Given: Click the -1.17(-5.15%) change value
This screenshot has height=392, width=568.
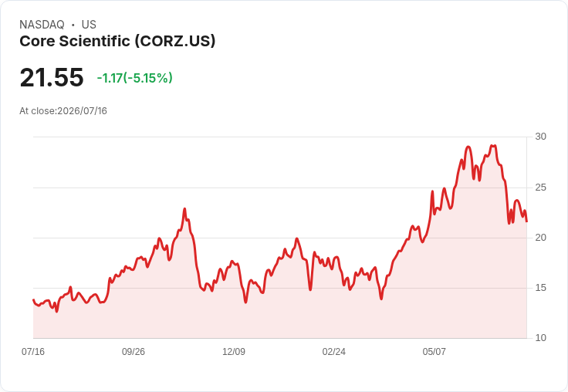Looking at the screenshot, I should point(135,78).
